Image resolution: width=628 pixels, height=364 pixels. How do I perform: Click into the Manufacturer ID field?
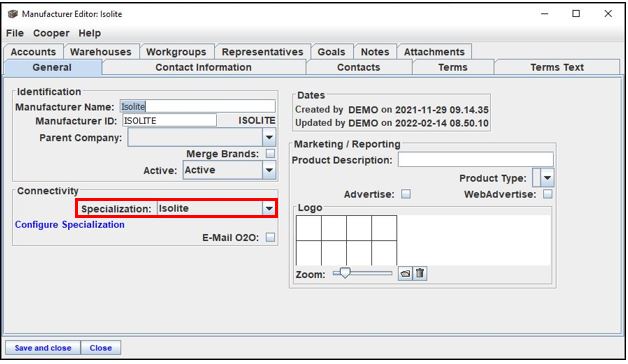(169, 121)
